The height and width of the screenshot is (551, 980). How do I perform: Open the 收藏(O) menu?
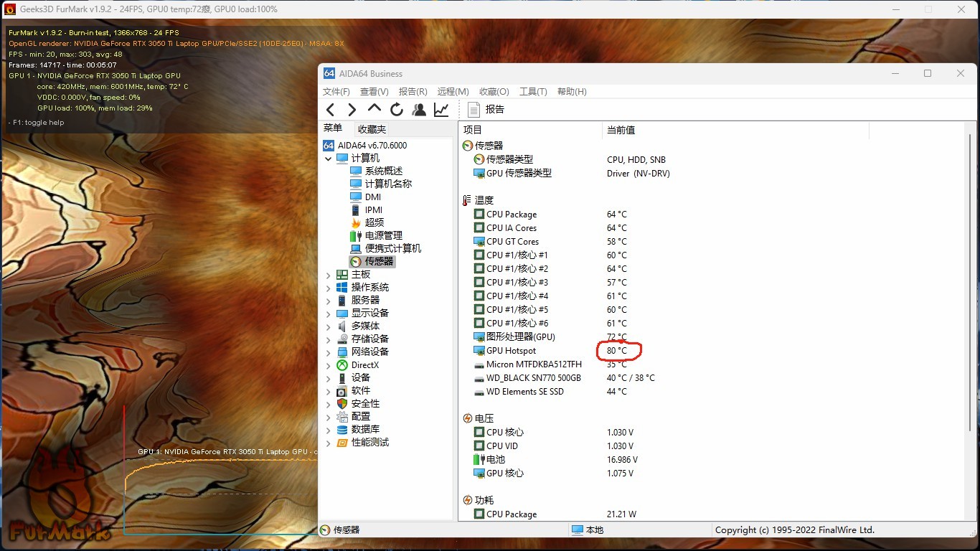tap(494, 91)
